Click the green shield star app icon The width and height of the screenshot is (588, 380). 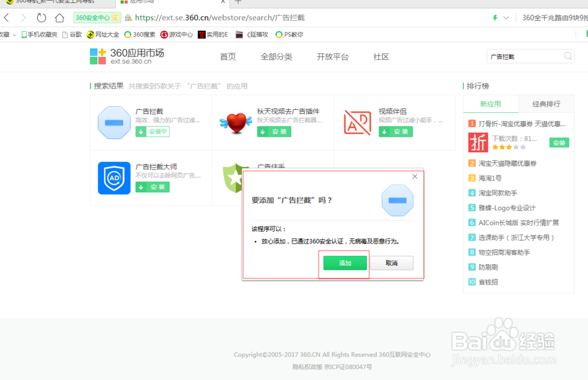click(233, 178)
